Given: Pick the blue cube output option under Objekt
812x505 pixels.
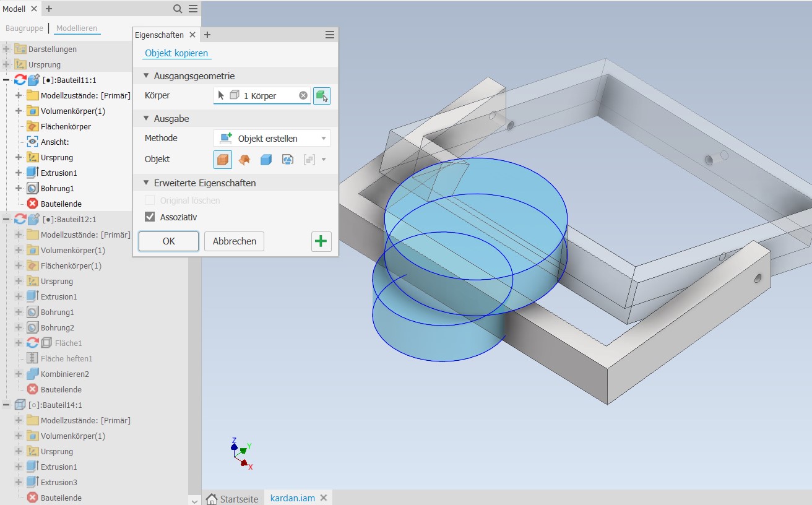Looking at the screenshot, I should 266,160.
